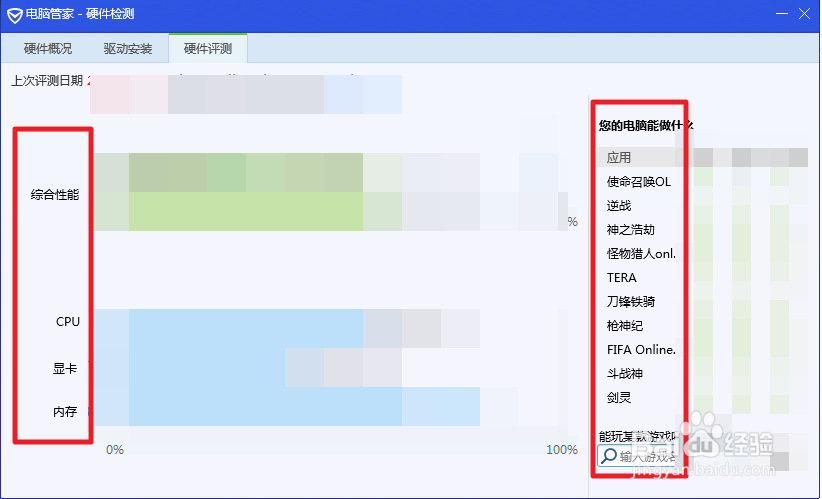Select the 应用 header row

[702, 157]
